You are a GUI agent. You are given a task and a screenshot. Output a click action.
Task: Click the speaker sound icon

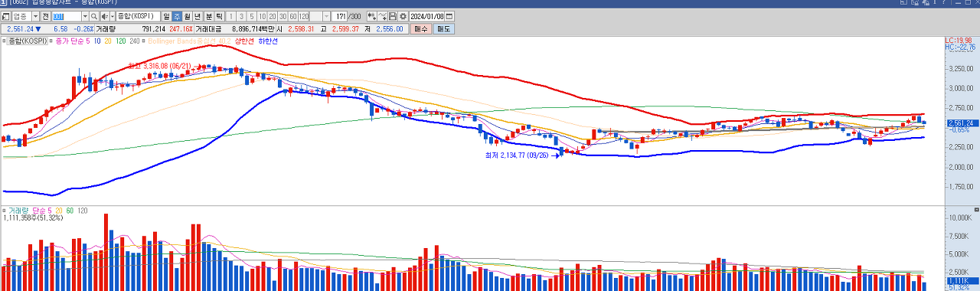coord(105,16)
